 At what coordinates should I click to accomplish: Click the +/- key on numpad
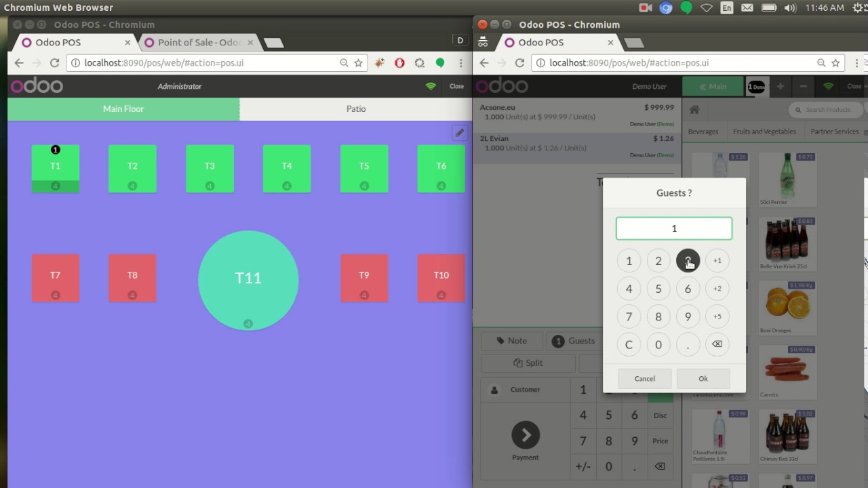pyautogui.click(x=583, y=466)
